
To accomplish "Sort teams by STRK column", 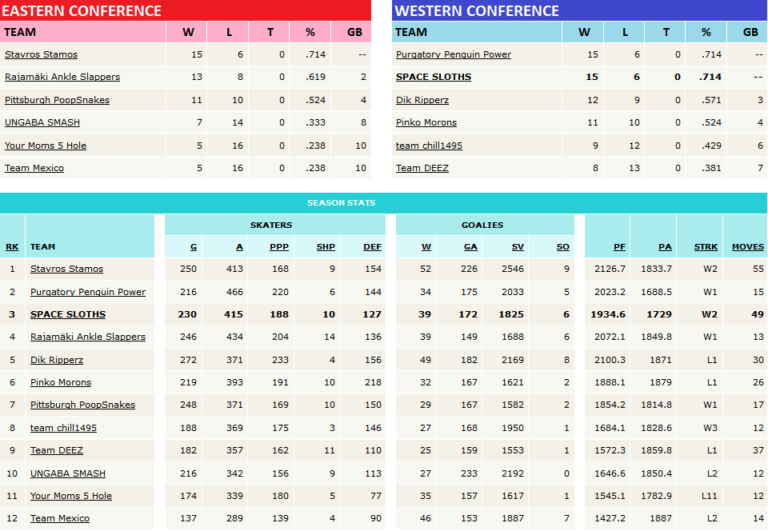I will tap(708, 247).
